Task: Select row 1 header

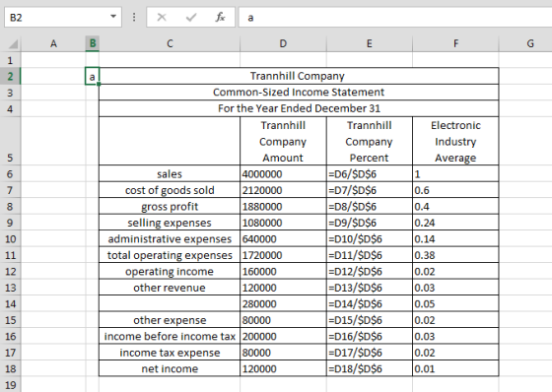Action: tap(10, 60)
